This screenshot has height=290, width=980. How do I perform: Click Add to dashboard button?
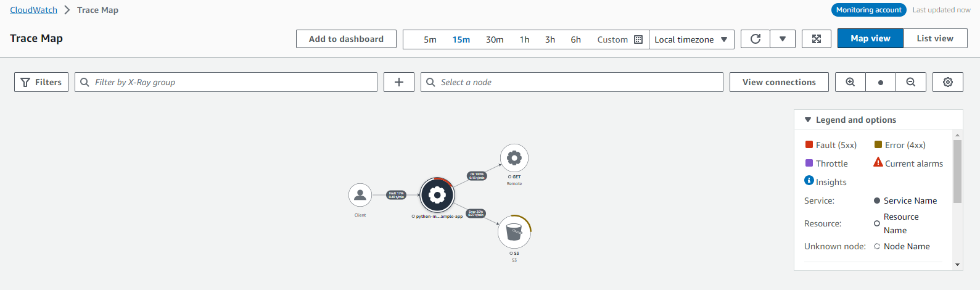[346, 39]
